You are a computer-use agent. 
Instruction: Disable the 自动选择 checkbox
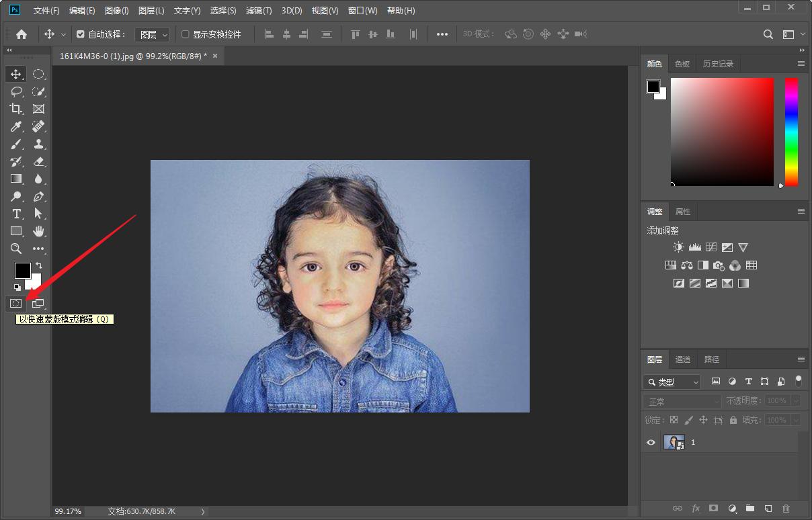pos(81,34)
